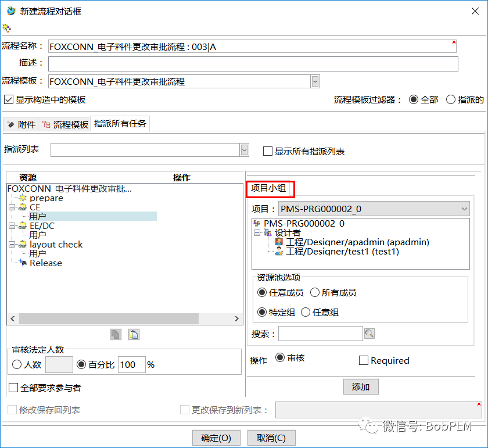The image size is (488, 448).
Task: Enable the 显示所有指派列表 checkbox
Action: (x=268, y=151)
